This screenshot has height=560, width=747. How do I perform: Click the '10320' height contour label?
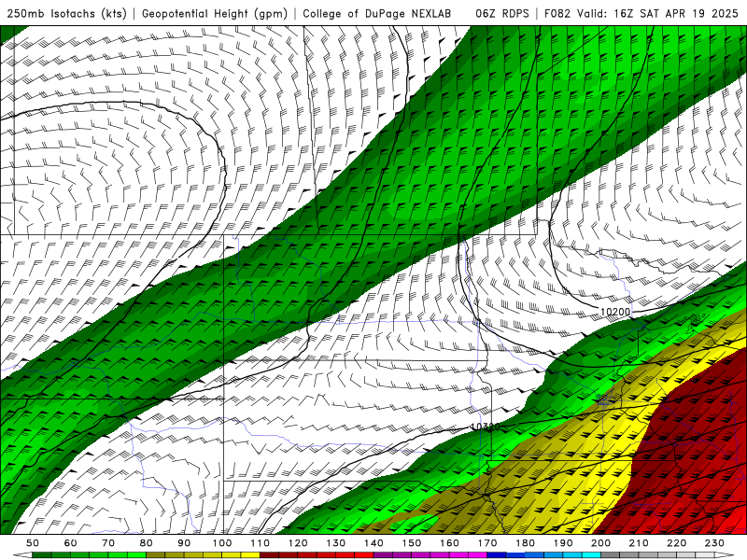(x=485, y=427)
